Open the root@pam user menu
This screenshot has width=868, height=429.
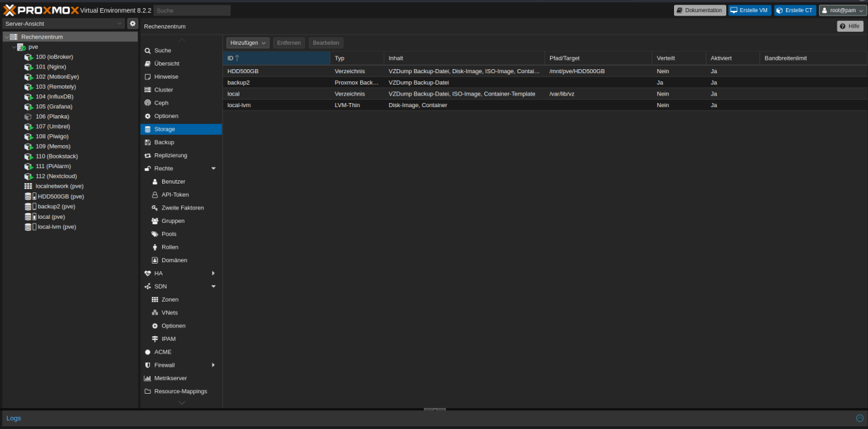pyautogui.click(x=843, y=10)
